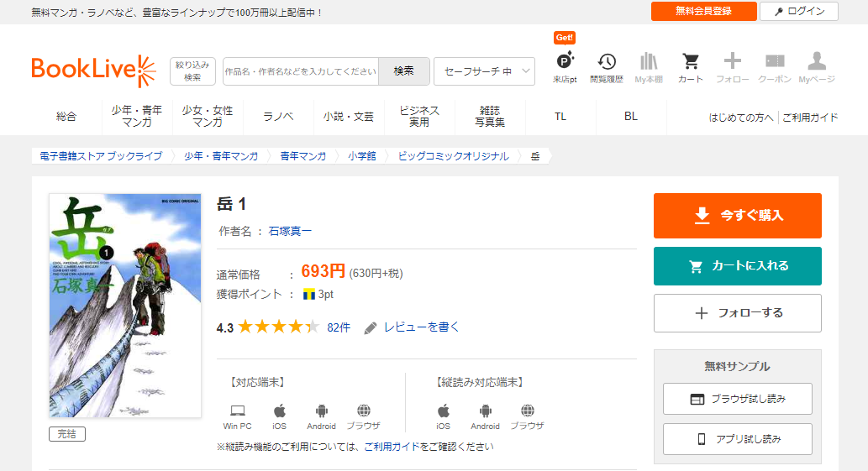Click the フォローする follow button

point(737,313)
